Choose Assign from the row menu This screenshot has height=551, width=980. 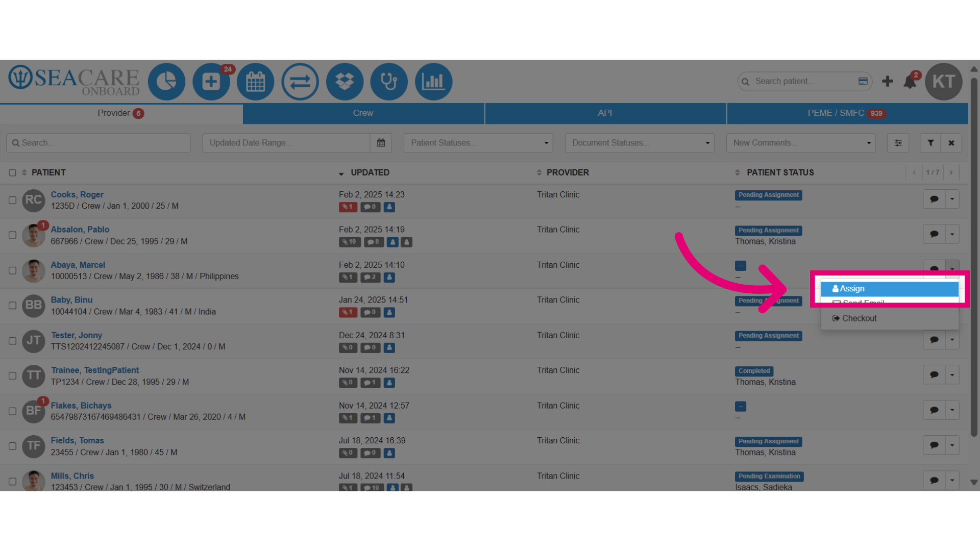890,289
